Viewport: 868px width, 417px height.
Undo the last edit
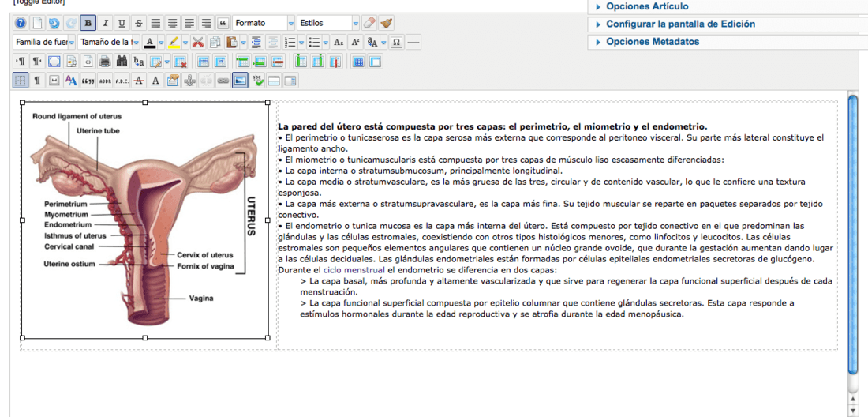coord(54,23)
